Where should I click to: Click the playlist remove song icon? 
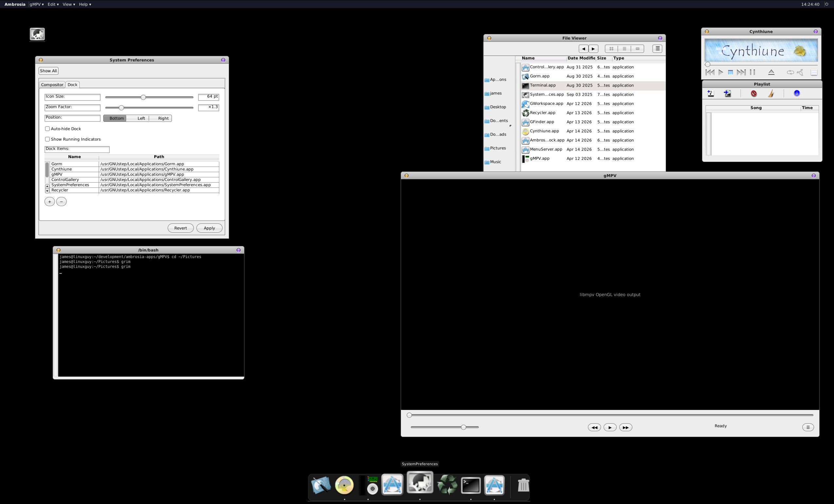click(x=754, y=93)
